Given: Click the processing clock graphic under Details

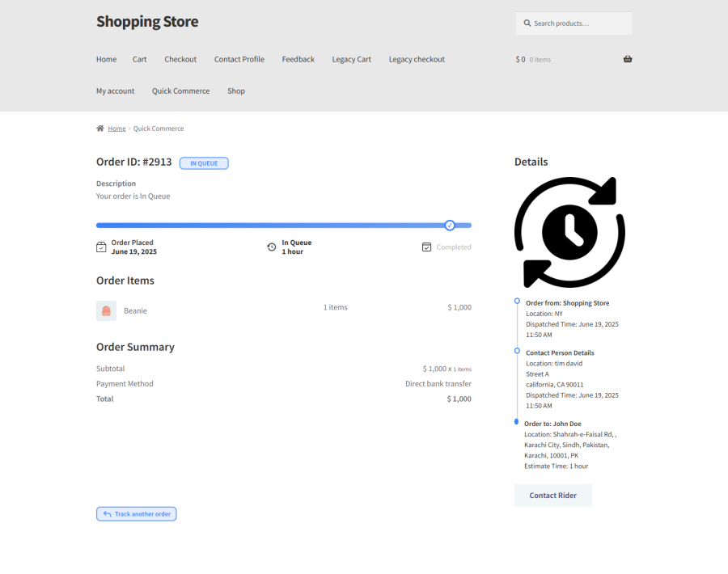Looking at the screenshot, I should [569, 231].
